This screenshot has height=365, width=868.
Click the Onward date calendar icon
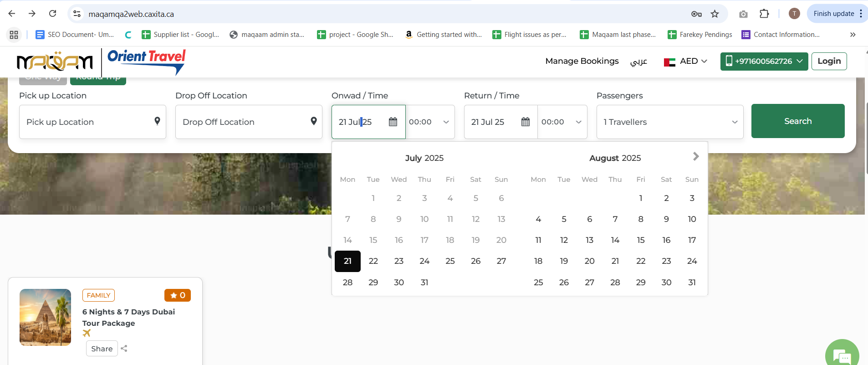coord(393,122)
